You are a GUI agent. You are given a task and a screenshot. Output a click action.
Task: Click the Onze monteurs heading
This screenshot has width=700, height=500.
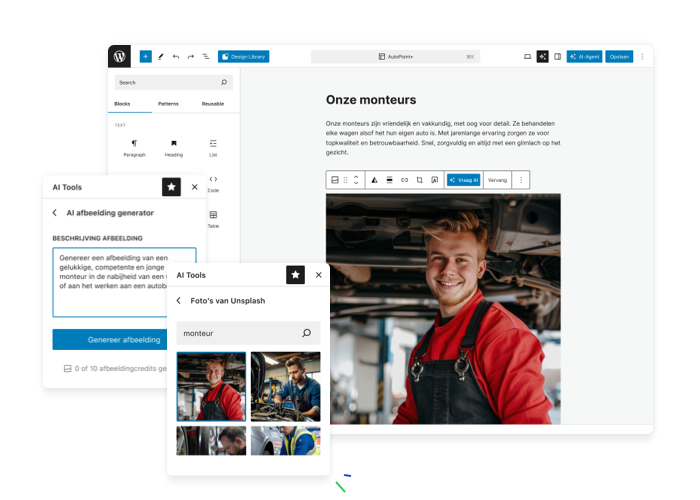371,100
